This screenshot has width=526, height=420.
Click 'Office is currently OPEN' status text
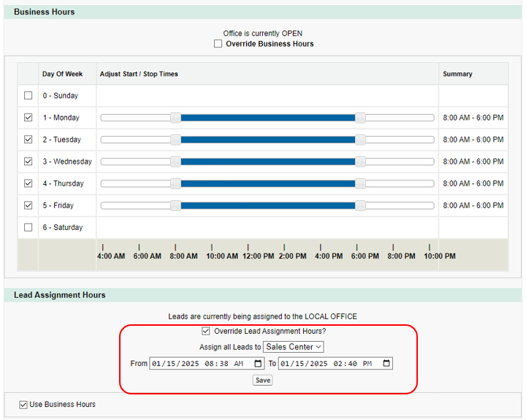point(263,34)
